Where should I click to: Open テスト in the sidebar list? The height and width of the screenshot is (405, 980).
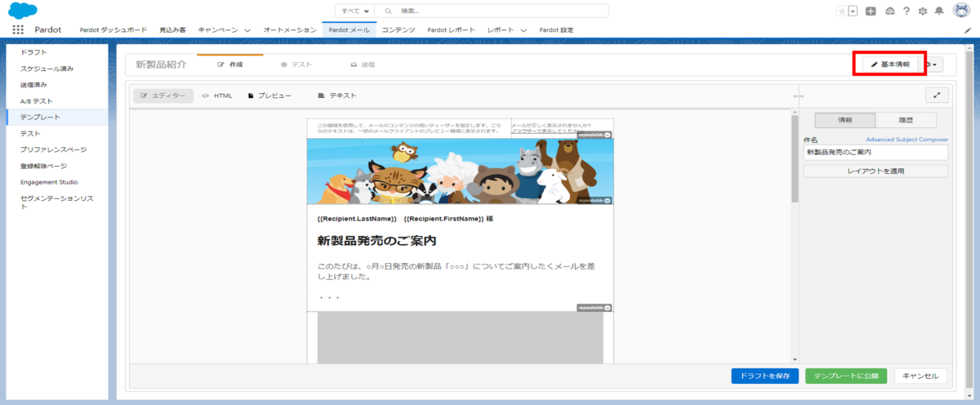pyautogui.click(x=30, y=133)
